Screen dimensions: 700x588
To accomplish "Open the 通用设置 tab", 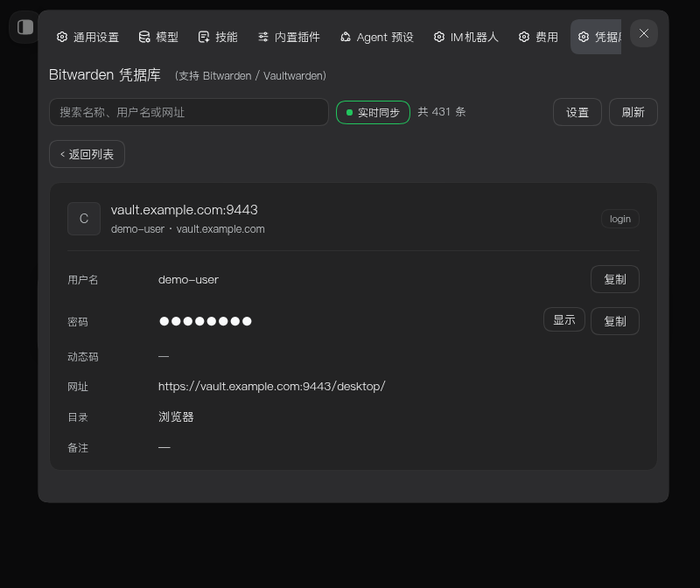I will [x=88, y=37].
